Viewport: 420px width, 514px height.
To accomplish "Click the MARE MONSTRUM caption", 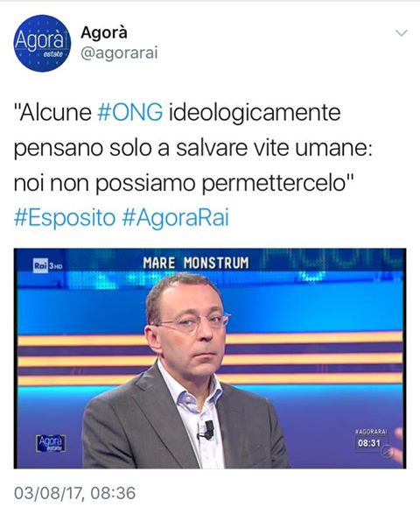I will pyautogui.click(x=196, y=264).
